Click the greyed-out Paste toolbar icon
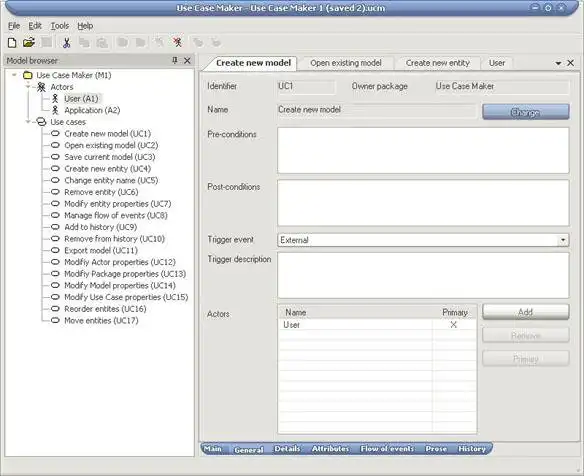Viewport: 584px width, 476px height. coord(102,42)
